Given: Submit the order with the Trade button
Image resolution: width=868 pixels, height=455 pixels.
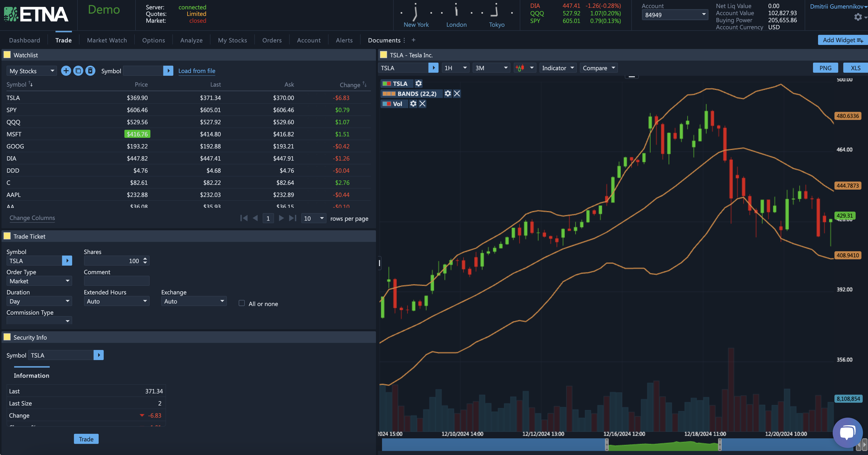Looking at the screenshot, I should point(86,439).
